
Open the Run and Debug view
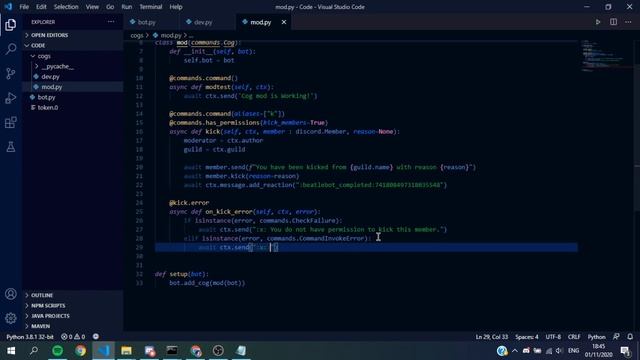11,98
